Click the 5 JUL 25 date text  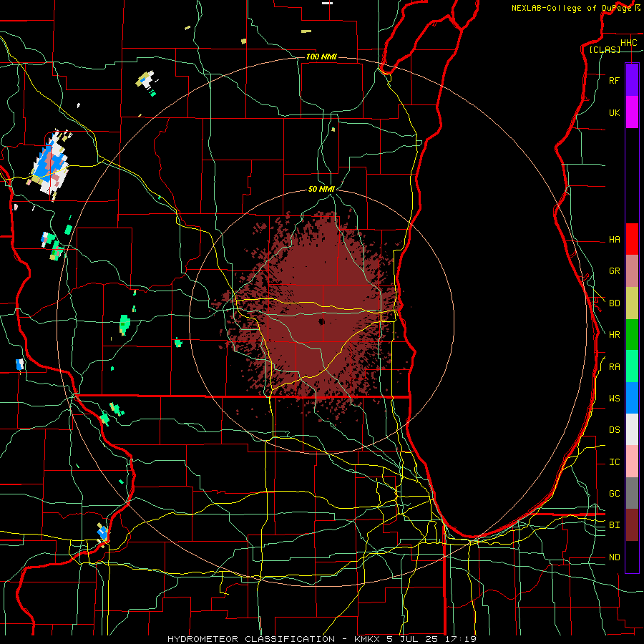pyautogui.click(x=413, y=639)
